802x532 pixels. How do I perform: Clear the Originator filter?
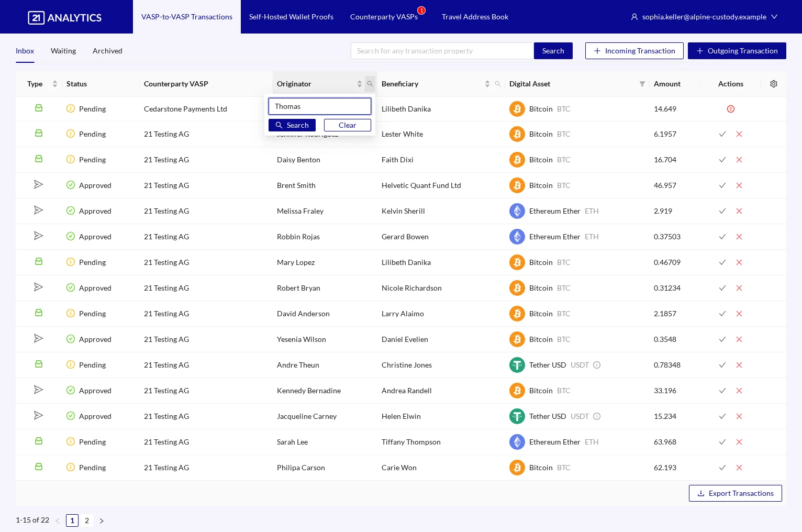pyautogui.click(x=348, y=125)
